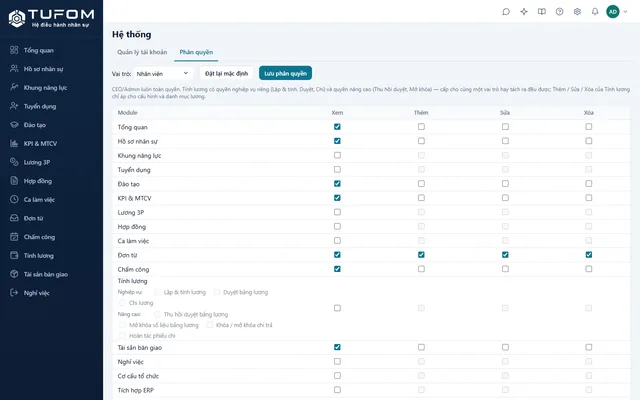The width and height of the screenshot is (640, 400).
Task: Open Tổng quan from the sidebar icon
Action: point(14,50)
